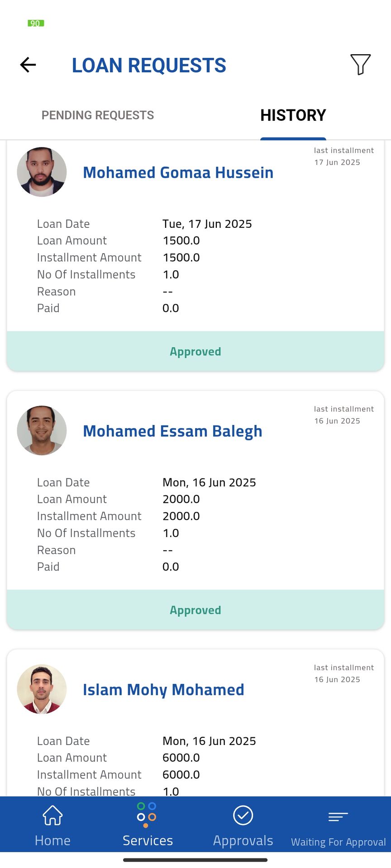Tap the home indicator bar at bottom
Image resolution: width=391 pixels, height=868 pixels.
click(x=195, y=860)
